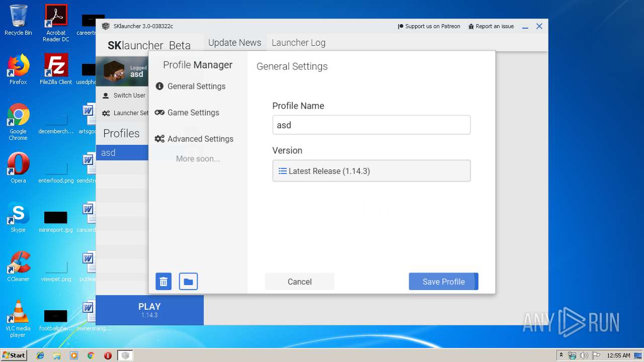Open Firefox desktop shortcut
Image resolution: width=644 pixels, height=362 pixels.
pos(18,69)
